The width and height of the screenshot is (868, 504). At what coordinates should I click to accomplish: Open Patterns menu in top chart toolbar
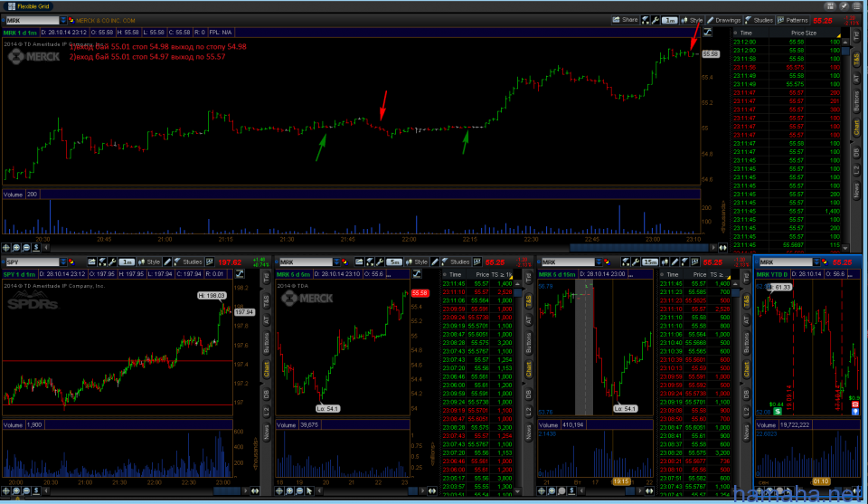pyautogui.click(x=793, y=21)
